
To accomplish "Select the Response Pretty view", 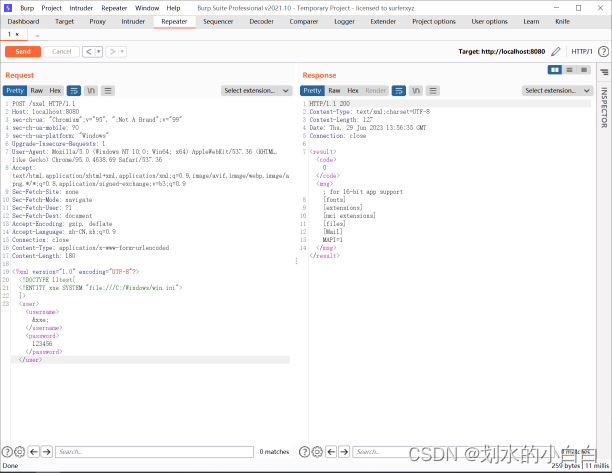I will point(312,91).
